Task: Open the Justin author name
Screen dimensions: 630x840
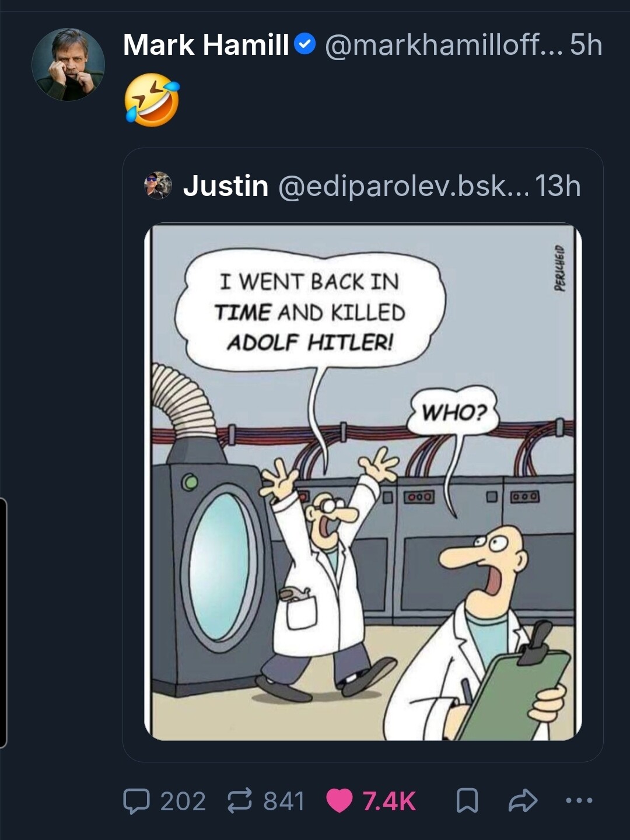Action: 226,186
